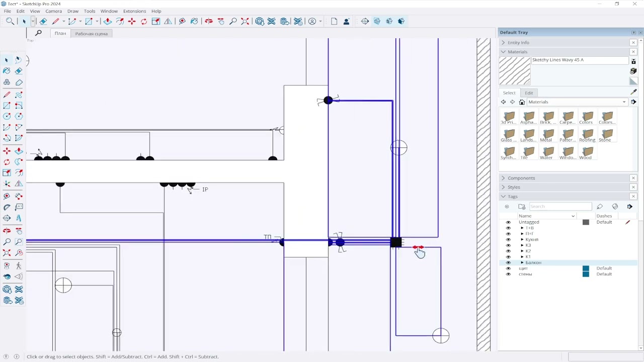Switch to the Рабочая сцена scene tab
The height and width of the screenshot is (362, 644).
click(92, 34)
